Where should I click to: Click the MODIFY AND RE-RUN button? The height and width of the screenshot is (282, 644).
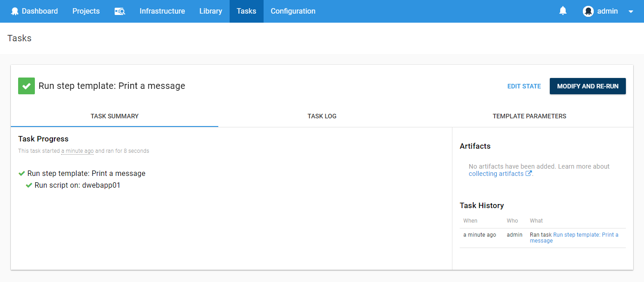coord(587,86)
